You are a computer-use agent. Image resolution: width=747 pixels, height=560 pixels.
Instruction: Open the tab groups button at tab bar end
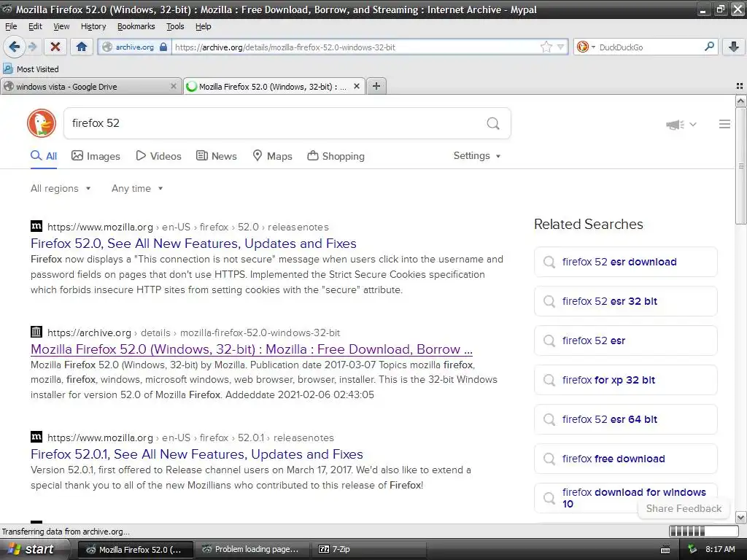740,86
